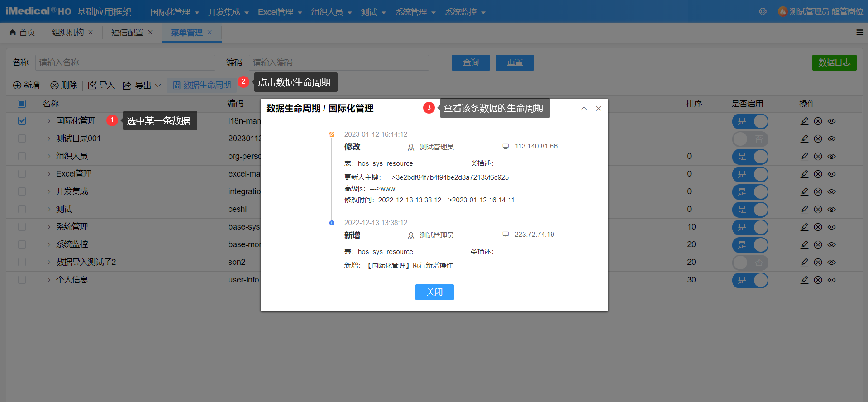Expand the 组织人员 tree row

[x=49, y=156]
